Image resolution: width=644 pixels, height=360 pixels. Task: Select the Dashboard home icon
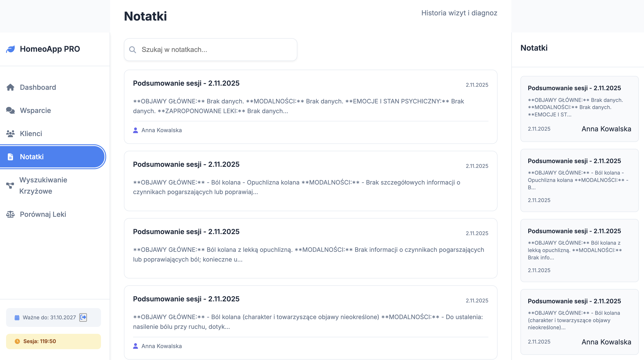pos(10,87)
